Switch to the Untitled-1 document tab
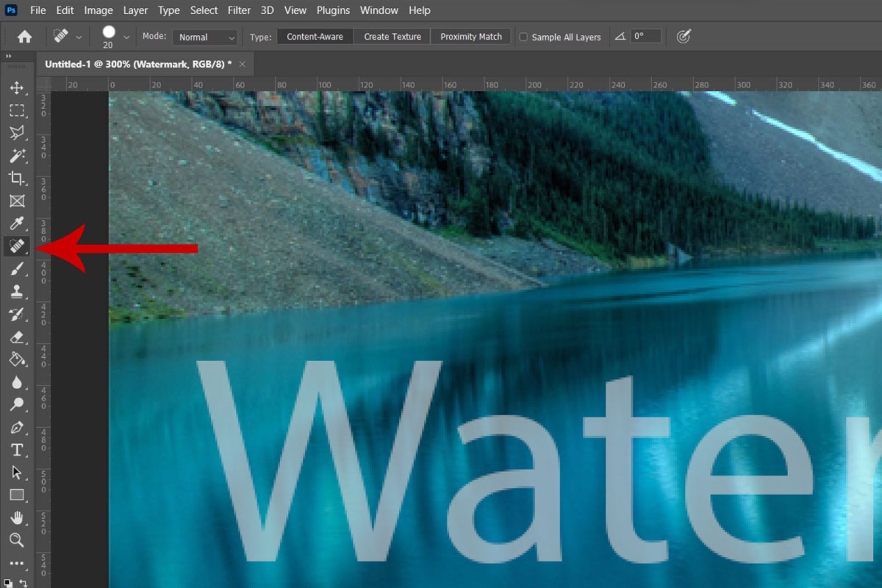The width and height of the screenshot is (882, 588). point(138,64)
